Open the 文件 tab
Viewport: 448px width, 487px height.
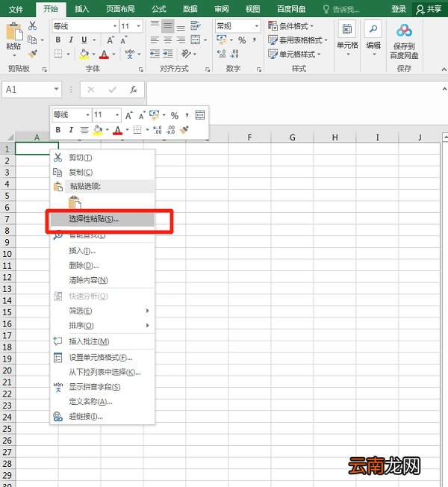tap(16, 9)
